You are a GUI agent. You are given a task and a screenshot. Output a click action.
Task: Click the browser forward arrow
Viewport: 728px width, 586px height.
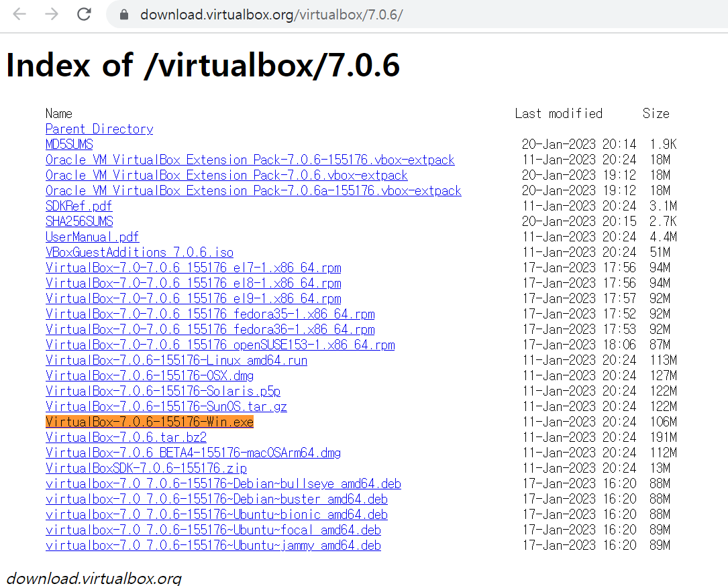tap(52, 14)
